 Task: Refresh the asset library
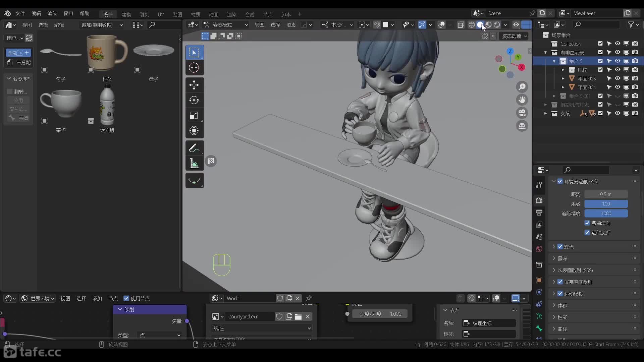click(x=29, y=38)
